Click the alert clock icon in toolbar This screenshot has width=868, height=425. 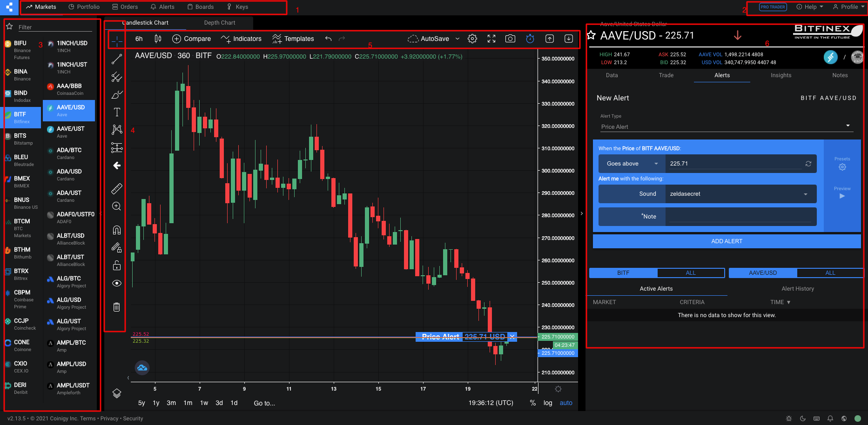[530, 39]
